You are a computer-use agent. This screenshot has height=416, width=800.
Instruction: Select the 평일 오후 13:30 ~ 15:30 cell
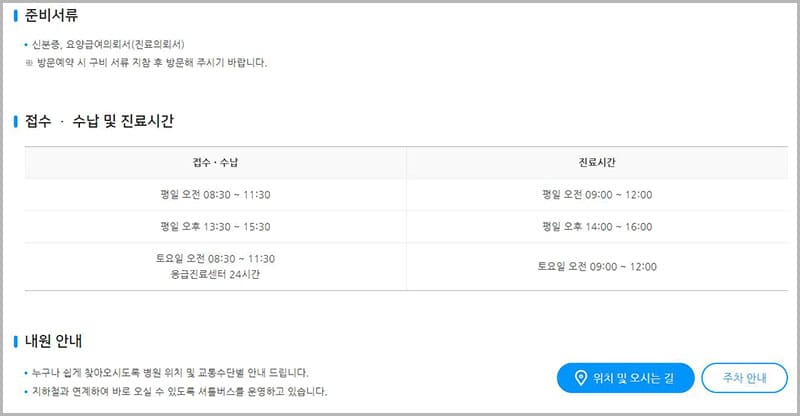click(215, 227)
